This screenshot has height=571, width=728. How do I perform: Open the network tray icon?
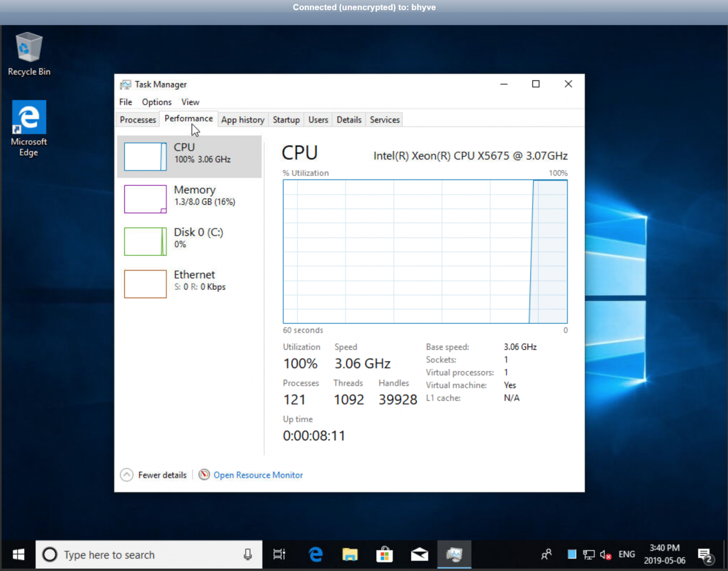point(589,554)
